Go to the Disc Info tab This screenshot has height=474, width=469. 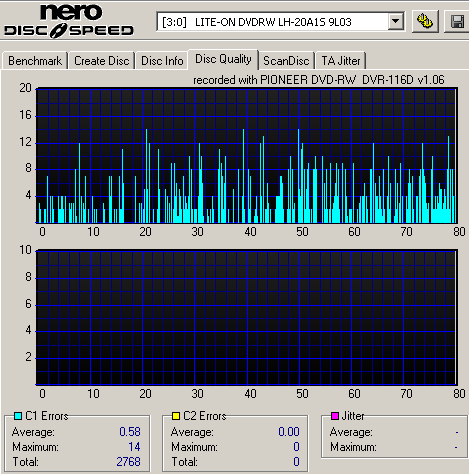(x=162, y=61)
